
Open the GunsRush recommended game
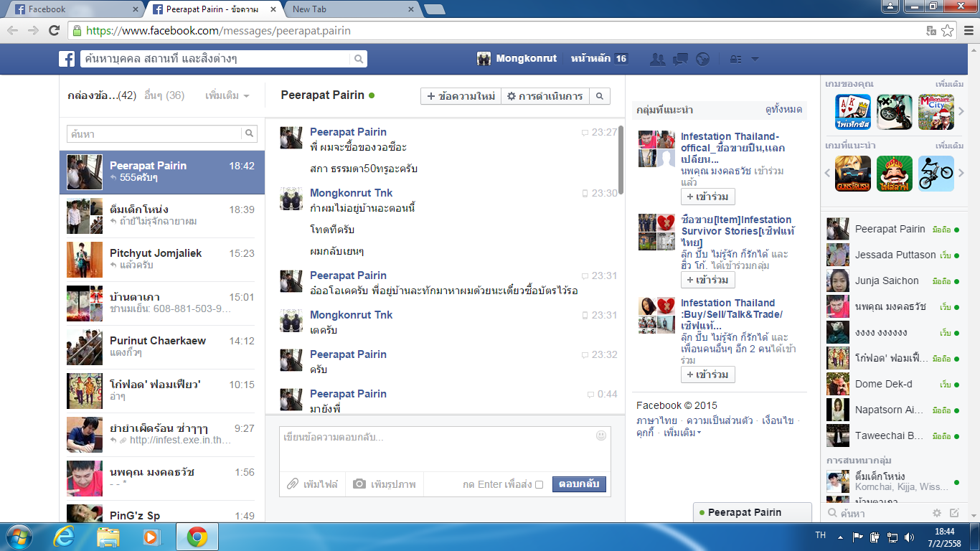click(853, 174)
